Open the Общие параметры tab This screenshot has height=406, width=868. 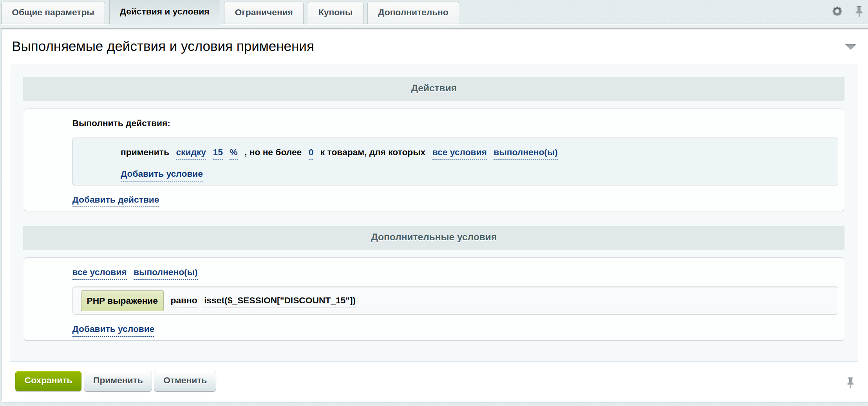pos(53,13)
